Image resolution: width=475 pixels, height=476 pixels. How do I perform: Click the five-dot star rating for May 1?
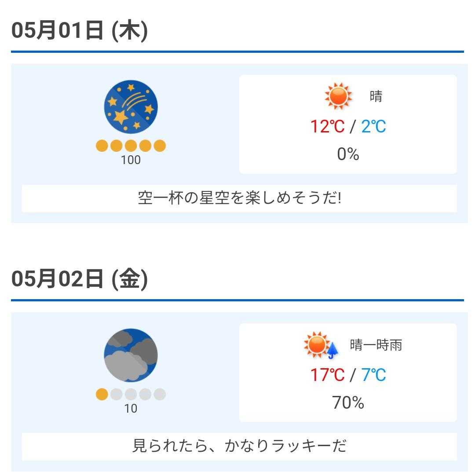(x=131, y=146)
